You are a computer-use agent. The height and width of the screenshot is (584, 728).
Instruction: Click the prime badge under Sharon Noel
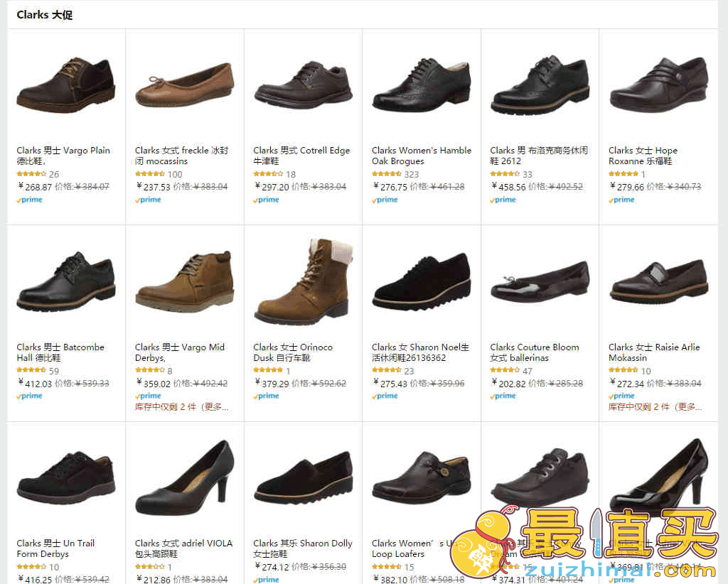point(385,396)
